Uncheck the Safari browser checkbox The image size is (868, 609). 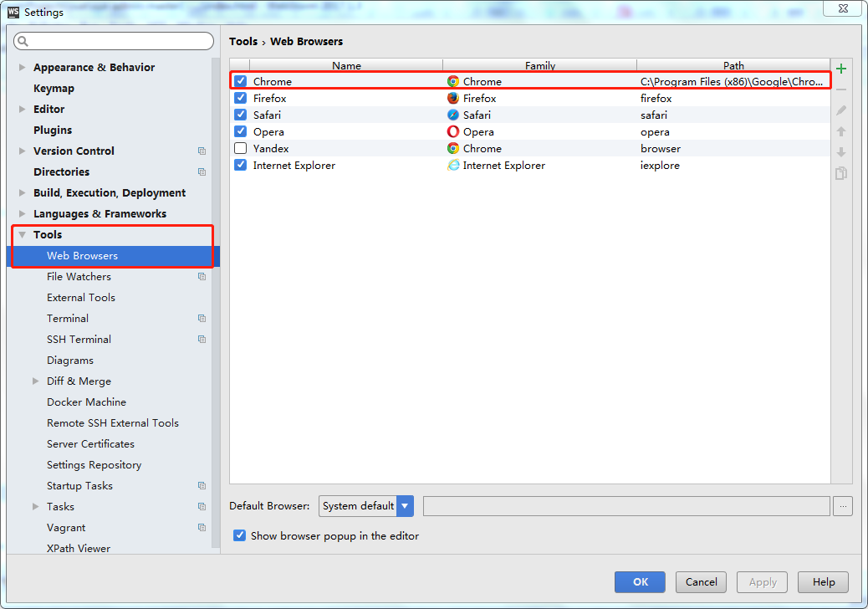coord(240,115)
